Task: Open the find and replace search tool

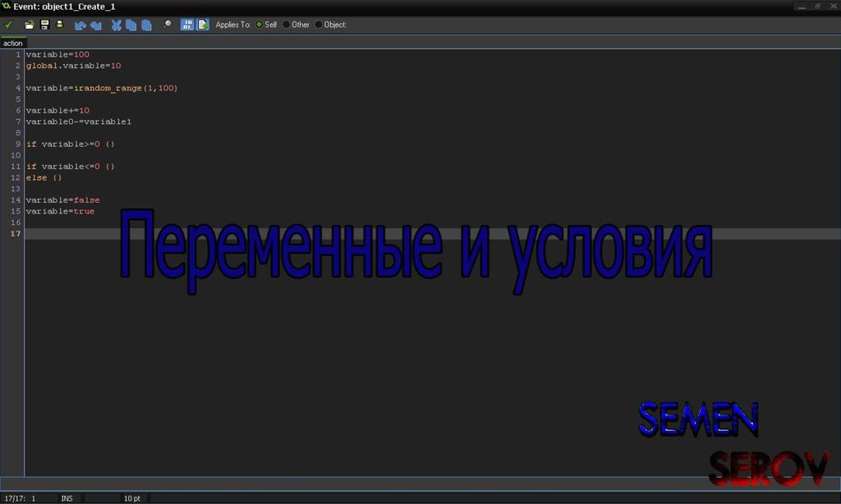Action: (x=167, y=25)
